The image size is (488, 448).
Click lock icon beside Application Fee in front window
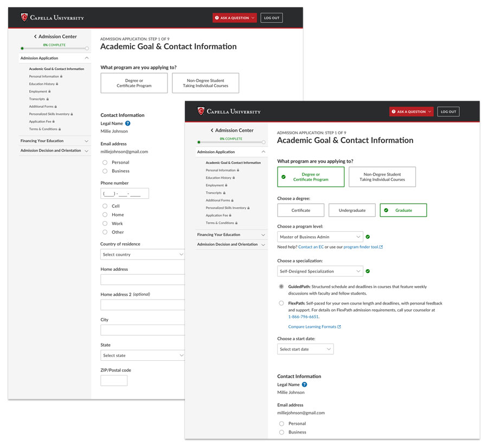pyautogui.click(x=230, y=215)
